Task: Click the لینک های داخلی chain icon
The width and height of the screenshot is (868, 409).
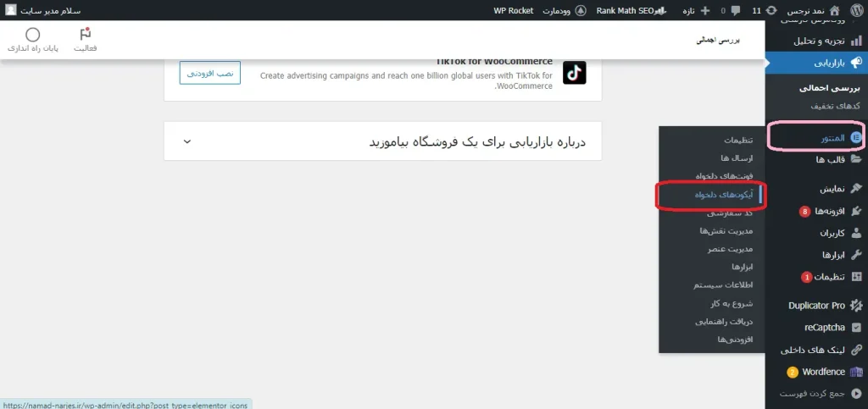Action: tap(856, 350)
